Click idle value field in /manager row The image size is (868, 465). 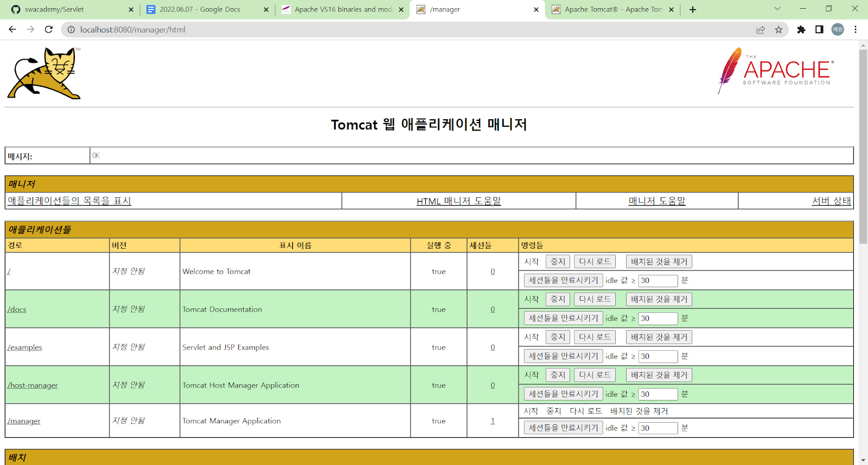tap(658, 428)
